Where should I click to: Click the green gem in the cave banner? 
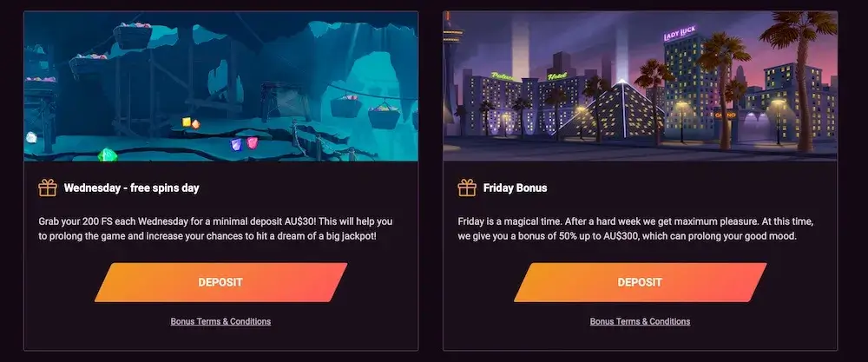point(107,155)
